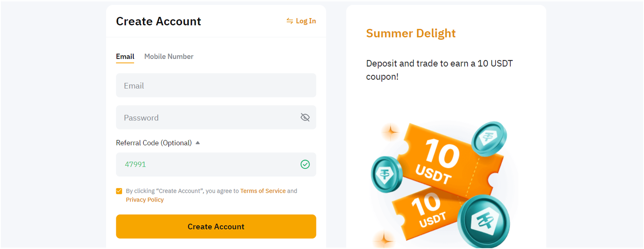Uncheck the Terms of Service agreement checkbox
Screen dimensions: 644x249
[x=119, y=191]
